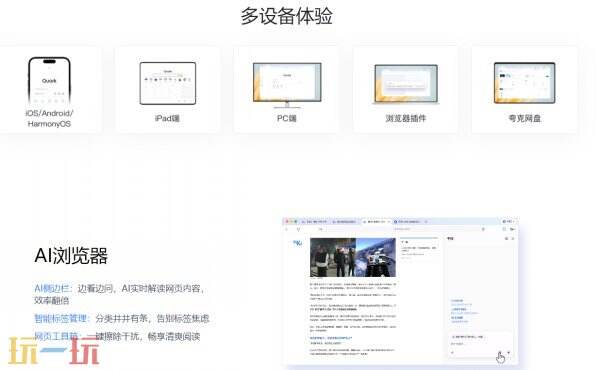Click the iPad端 label text

click(167, 119)
